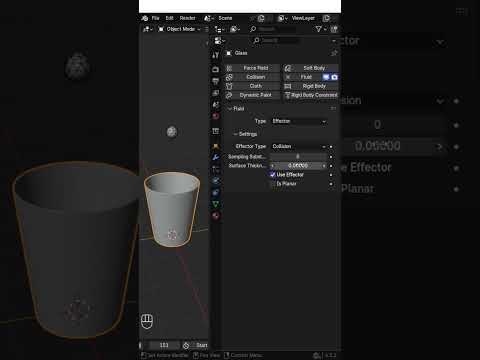Viewport: 480px width, 360px height.
Task: Open the Effector Type dropdown showing Collision
Action: 299,146
